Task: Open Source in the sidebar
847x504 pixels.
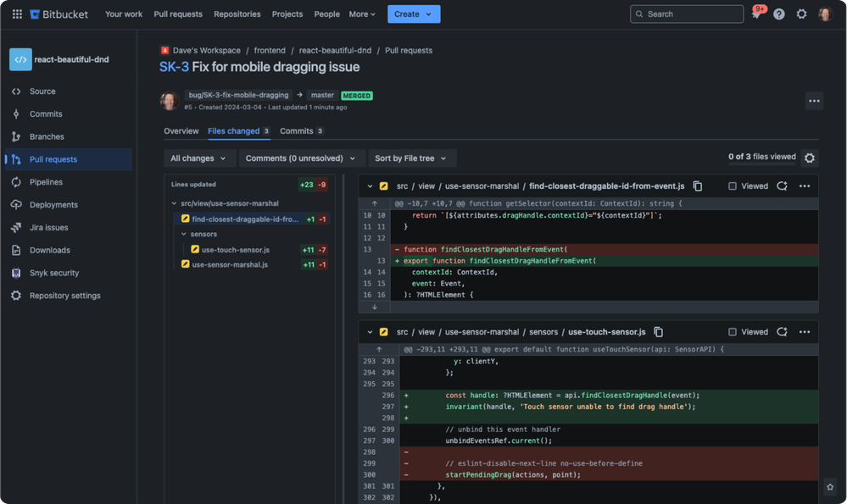Action: 68,91
